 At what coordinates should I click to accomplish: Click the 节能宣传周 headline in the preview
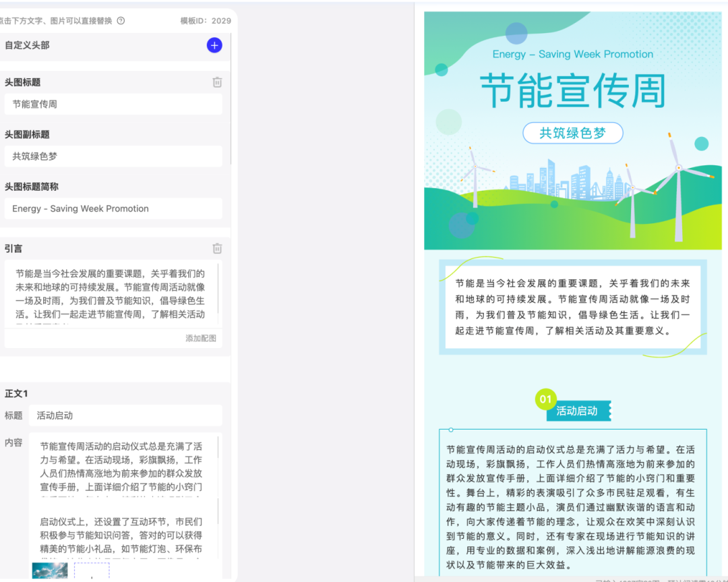[572, 88]
